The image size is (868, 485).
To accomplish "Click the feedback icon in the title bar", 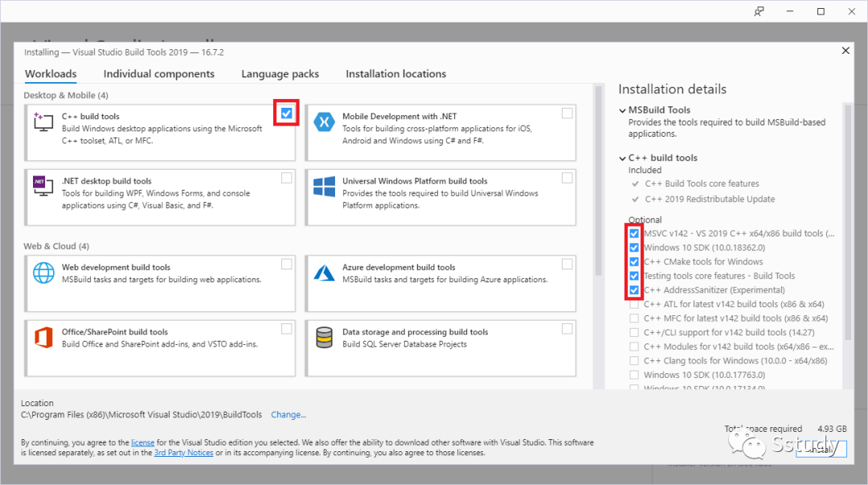I will point(759,11).
